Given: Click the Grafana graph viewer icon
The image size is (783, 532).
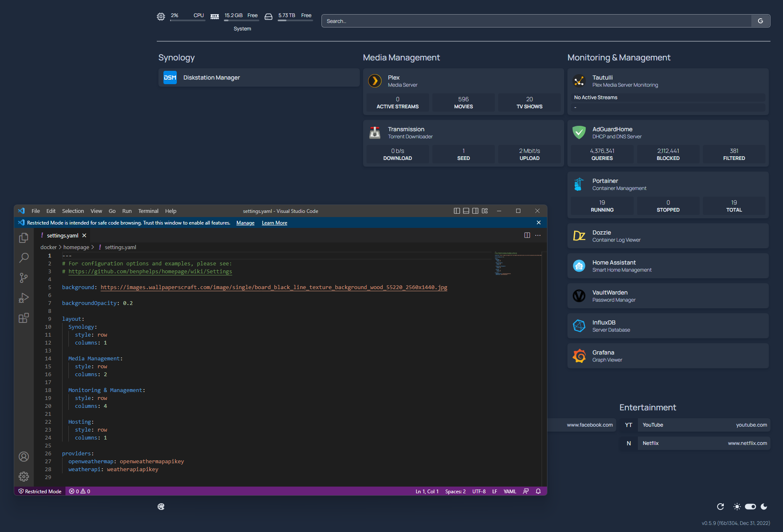Looking at the screenshot, I should pyautogui.click(x=580, y=356).
